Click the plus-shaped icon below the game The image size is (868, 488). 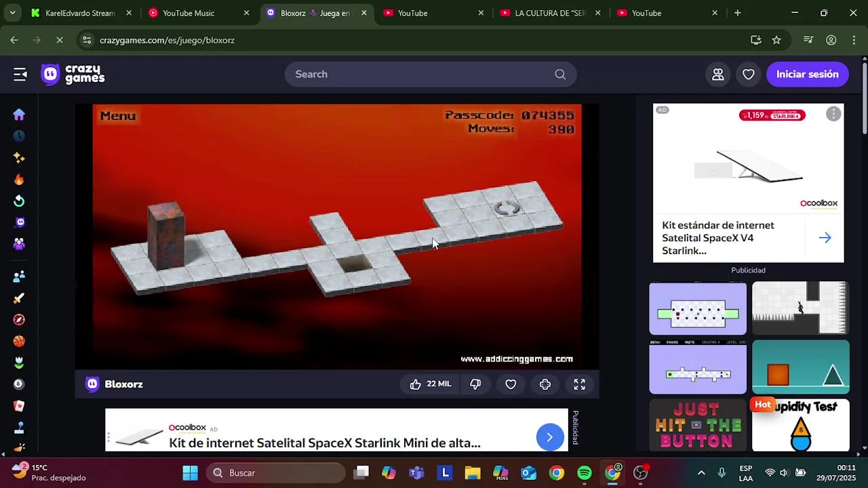545,384
